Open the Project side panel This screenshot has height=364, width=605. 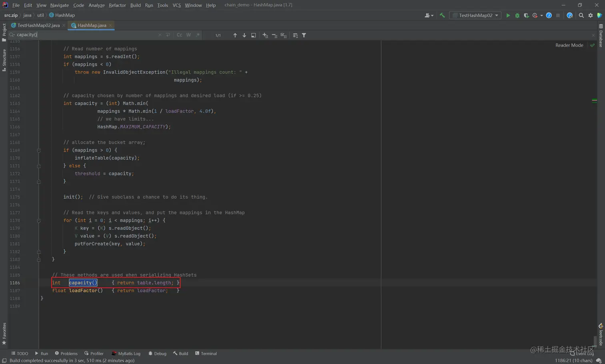4,32
